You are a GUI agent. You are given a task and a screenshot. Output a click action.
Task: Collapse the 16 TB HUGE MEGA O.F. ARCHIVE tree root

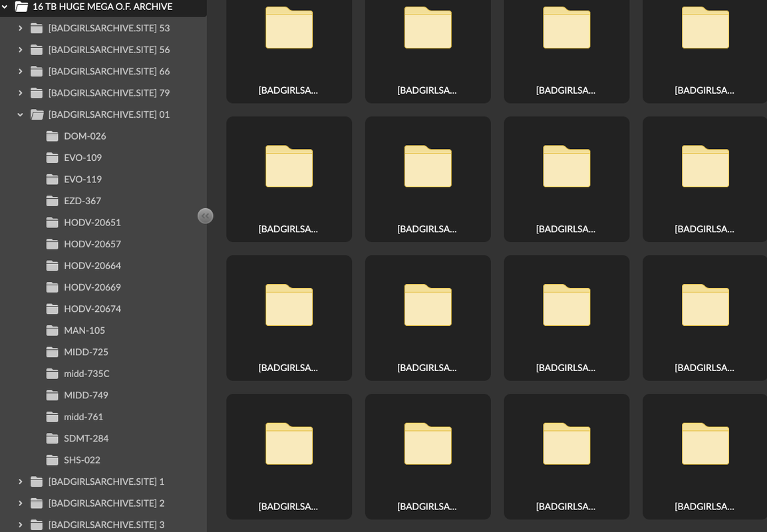coord(5,7)
